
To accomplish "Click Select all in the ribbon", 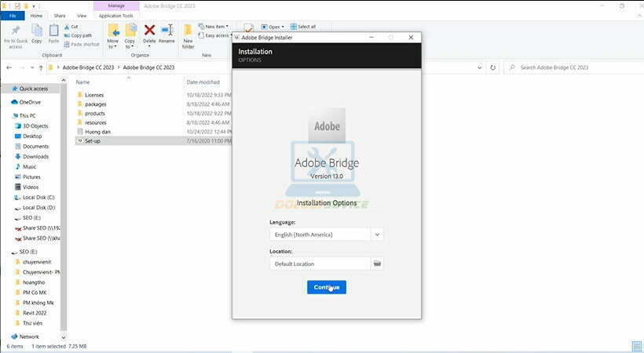I will pyautogui.click(x=303, y=27).
